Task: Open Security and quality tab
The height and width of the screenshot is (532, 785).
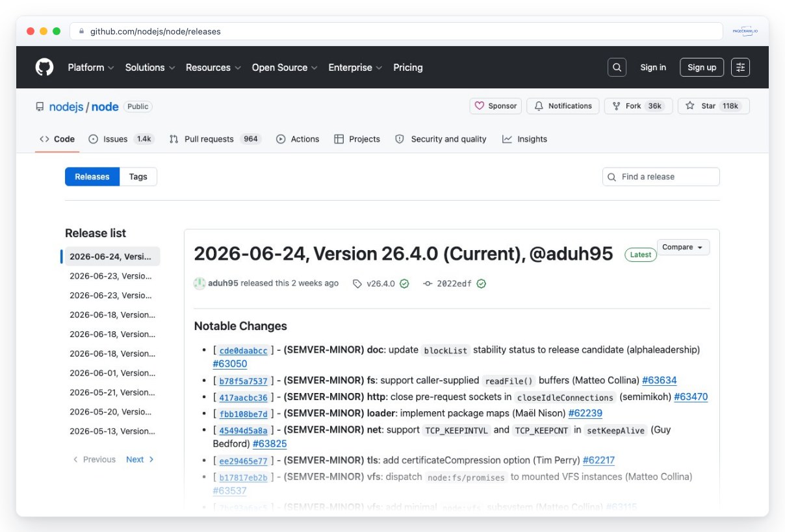Action: 441,139
